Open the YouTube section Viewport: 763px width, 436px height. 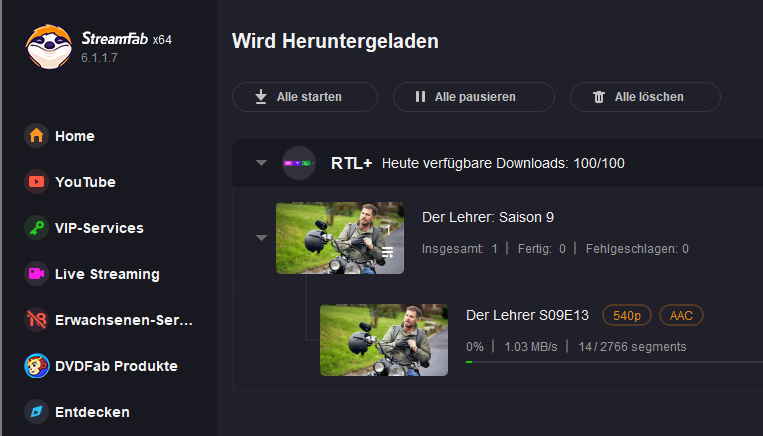tap(85, 182)
